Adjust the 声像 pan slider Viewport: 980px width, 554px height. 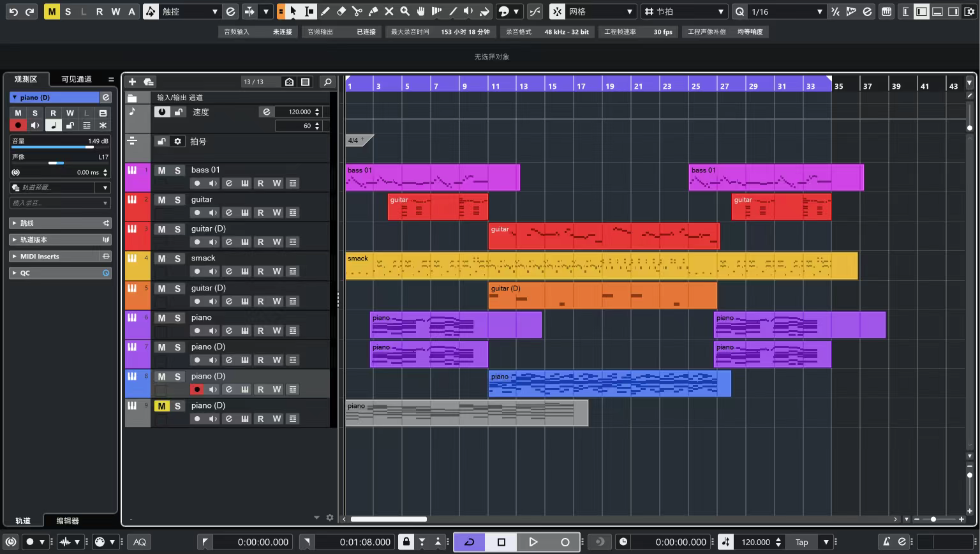[x=61, y=163]
